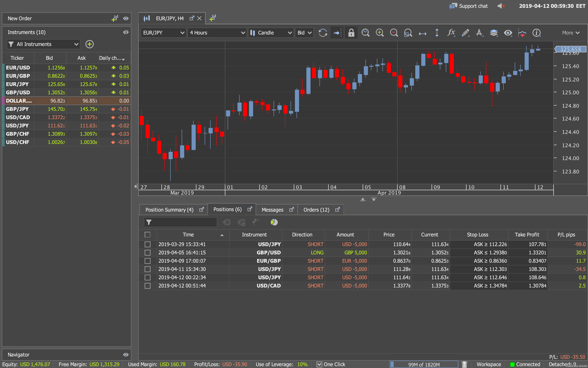Image resolution: width=588 pixels, height=368 pixels.
Task: Click the collapse chart down arrow
Action: click(x=374, y=200)
